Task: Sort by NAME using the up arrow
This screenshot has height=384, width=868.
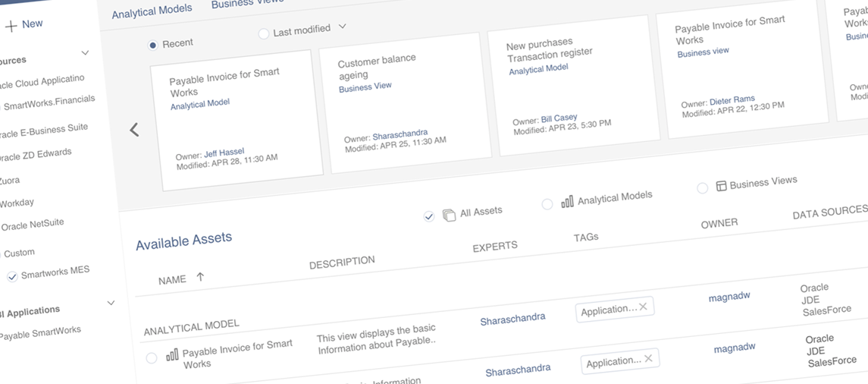Action: [x=200, y=277]
